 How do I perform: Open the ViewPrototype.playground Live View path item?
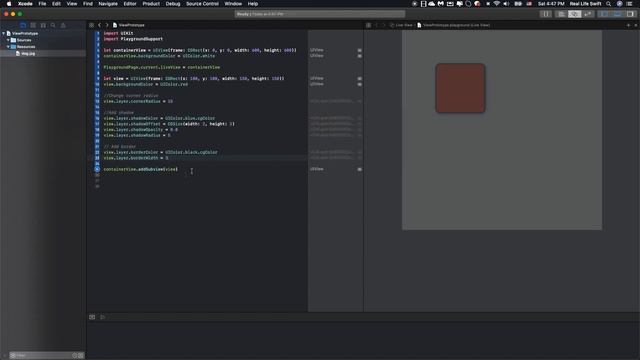[x=453, y=25]
